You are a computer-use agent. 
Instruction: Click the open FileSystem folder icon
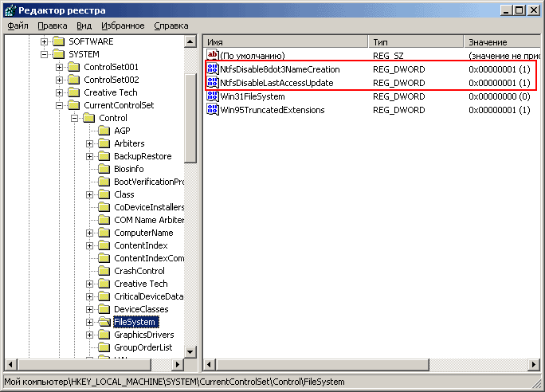[104, 322]
